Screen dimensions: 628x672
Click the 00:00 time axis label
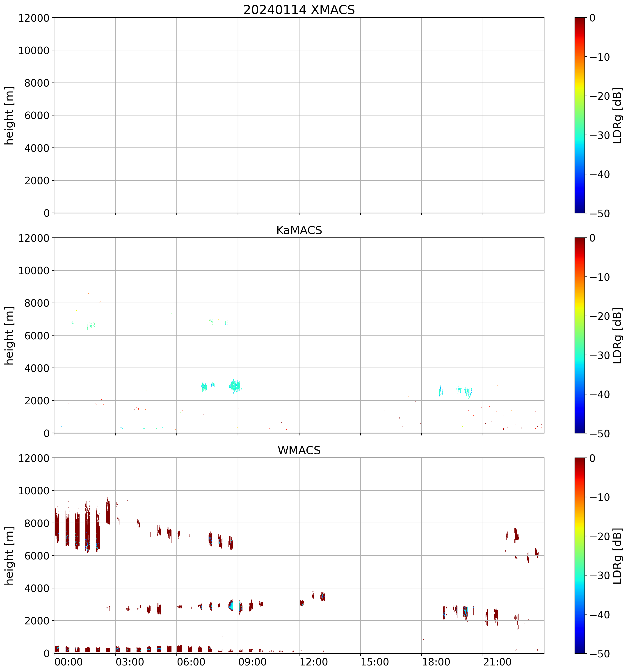click(69, 662)
